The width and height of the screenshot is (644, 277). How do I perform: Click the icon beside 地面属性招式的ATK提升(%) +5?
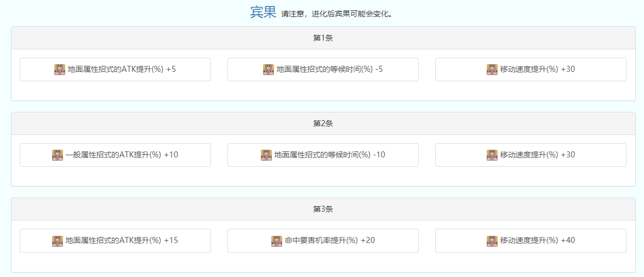(x=60, y=70)
